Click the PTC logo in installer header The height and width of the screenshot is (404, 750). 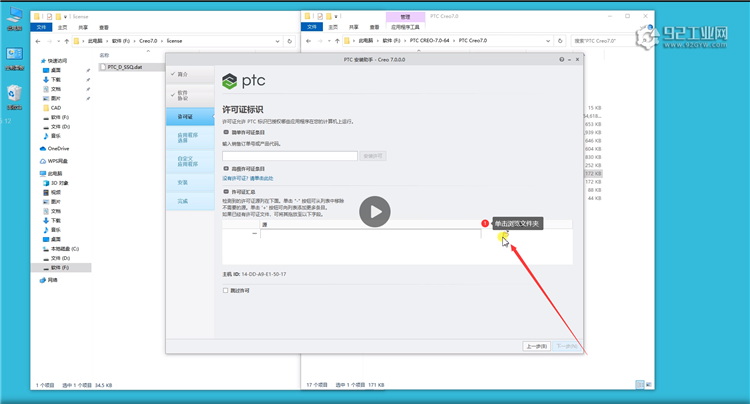[x=243, y=81]
